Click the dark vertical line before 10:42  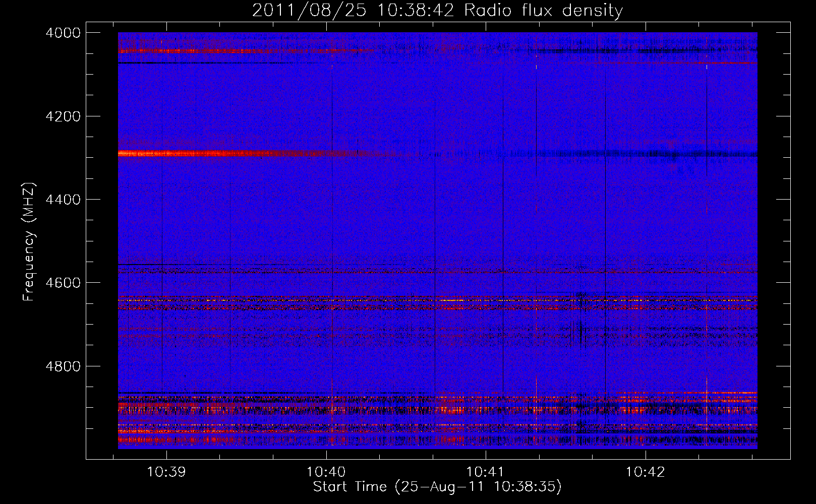tap(605, 227)
